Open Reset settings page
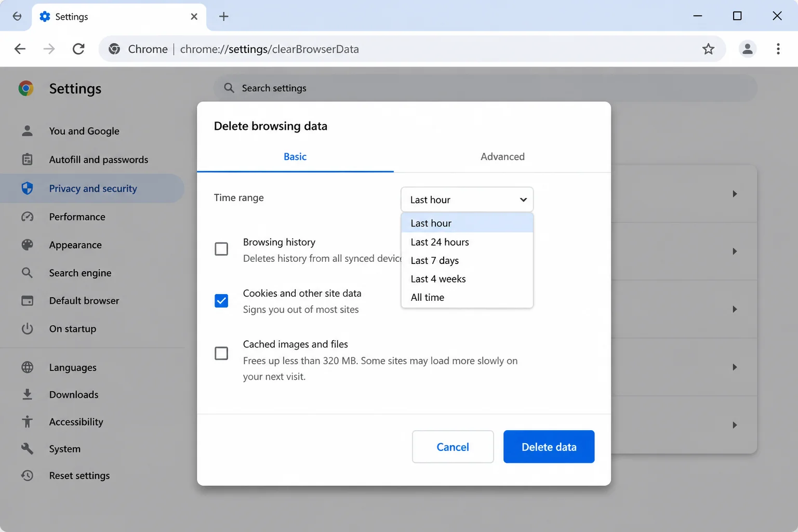The width and height of the screenshot is (798, 532). [x=79, y=475]
